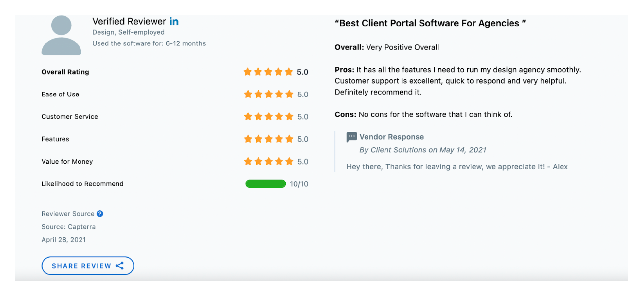644x295 pixels.
Task: Click the Overall Rating stars
Action: [x=268, y=72]
